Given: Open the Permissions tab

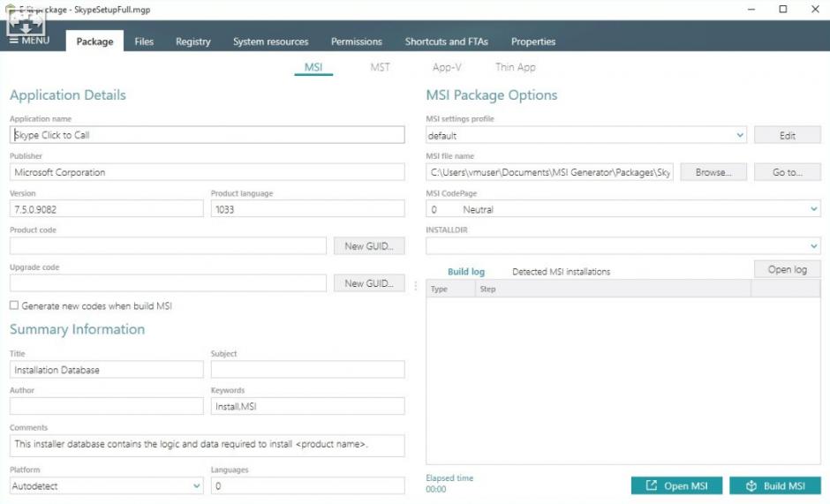Looking at the screenshot, I should [x=356, y=41].
